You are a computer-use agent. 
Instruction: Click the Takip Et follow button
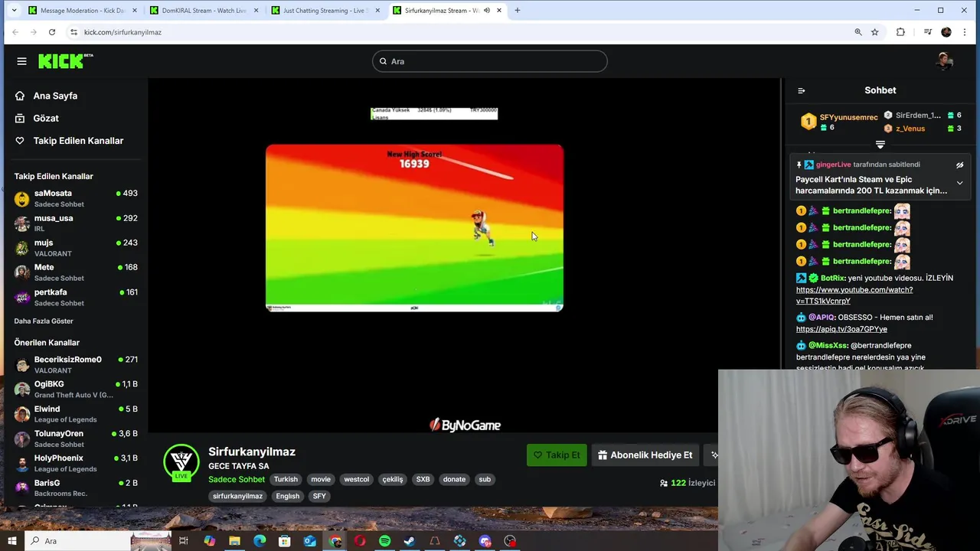point(557,455)
